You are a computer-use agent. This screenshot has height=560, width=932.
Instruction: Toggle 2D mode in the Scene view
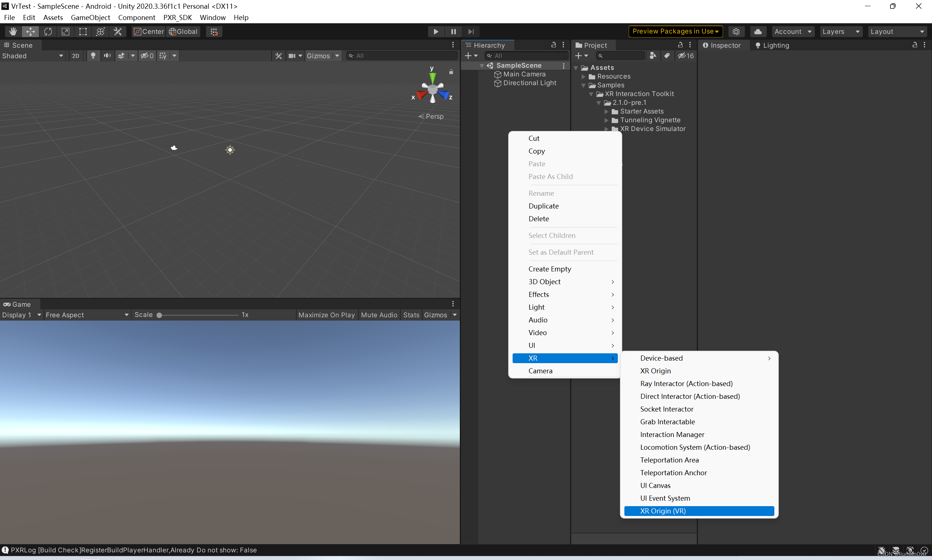[x=75, y=55]
